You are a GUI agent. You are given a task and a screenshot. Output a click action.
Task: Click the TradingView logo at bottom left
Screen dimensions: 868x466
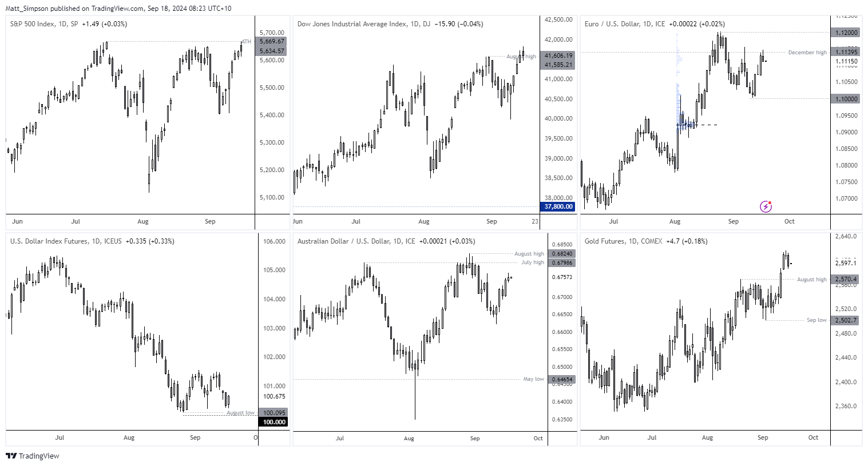pos(33,456)
